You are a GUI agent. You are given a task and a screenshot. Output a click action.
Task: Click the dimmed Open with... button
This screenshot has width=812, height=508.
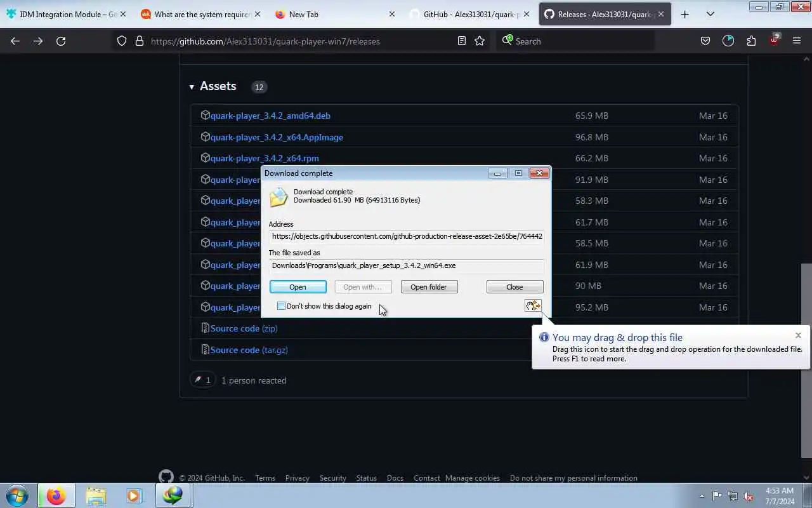[x=363, y=287]
